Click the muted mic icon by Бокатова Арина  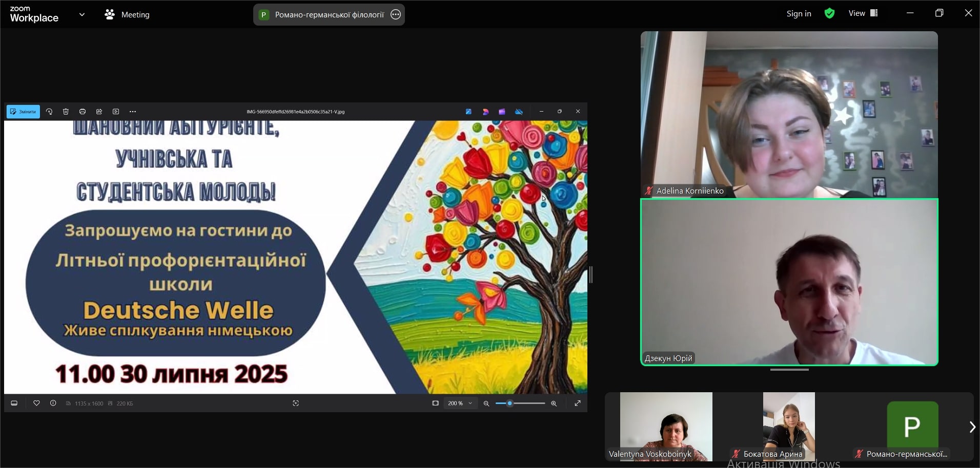(x=736, y=454)
